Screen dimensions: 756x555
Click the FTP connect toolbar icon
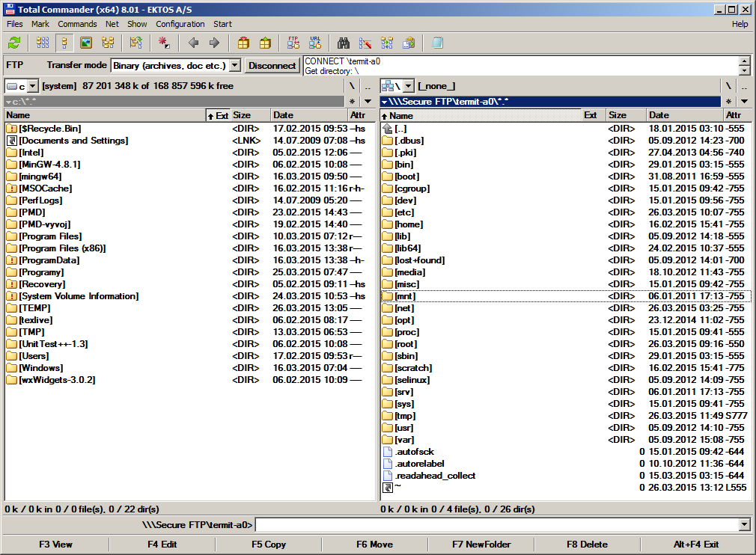pos(293,43)
